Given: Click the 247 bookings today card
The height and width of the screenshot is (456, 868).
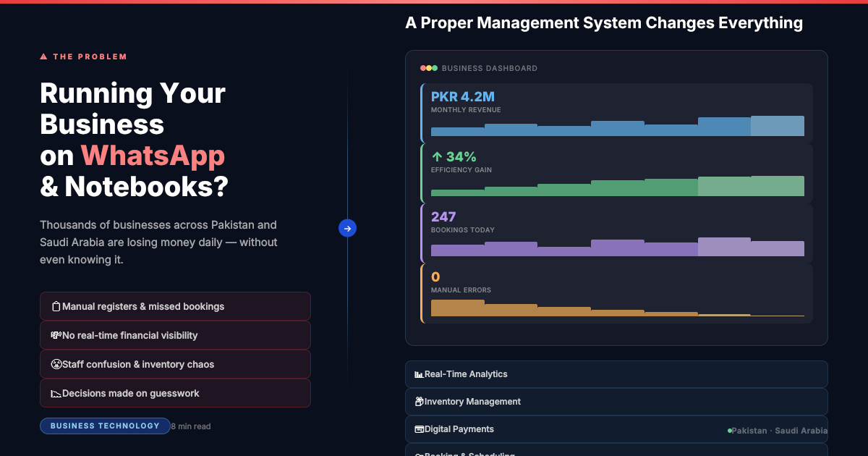Looking at the screenshot, I should [616, 233].
